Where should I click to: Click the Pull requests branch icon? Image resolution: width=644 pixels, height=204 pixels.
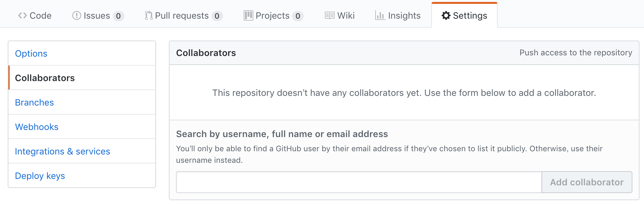point(148,15)
